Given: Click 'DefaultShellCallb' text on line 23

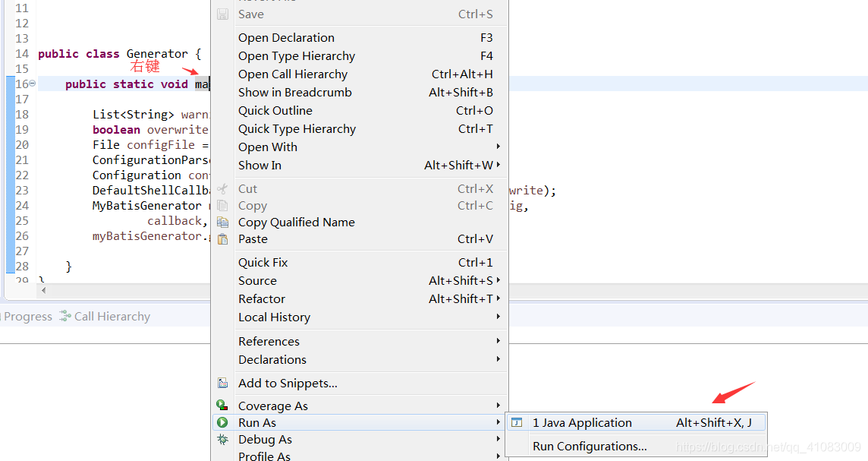Looking at the screenshot, I should coord(151,191).
